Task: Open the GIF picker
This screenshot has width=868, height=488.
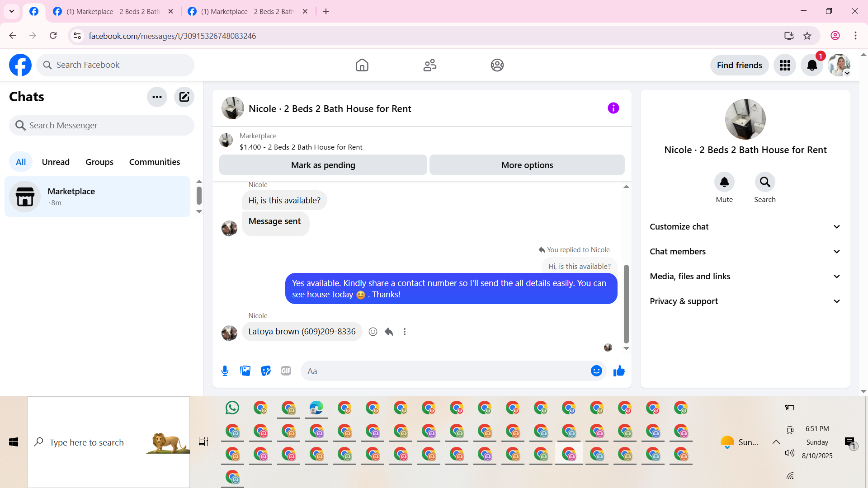Action: [x=286, y=371]
